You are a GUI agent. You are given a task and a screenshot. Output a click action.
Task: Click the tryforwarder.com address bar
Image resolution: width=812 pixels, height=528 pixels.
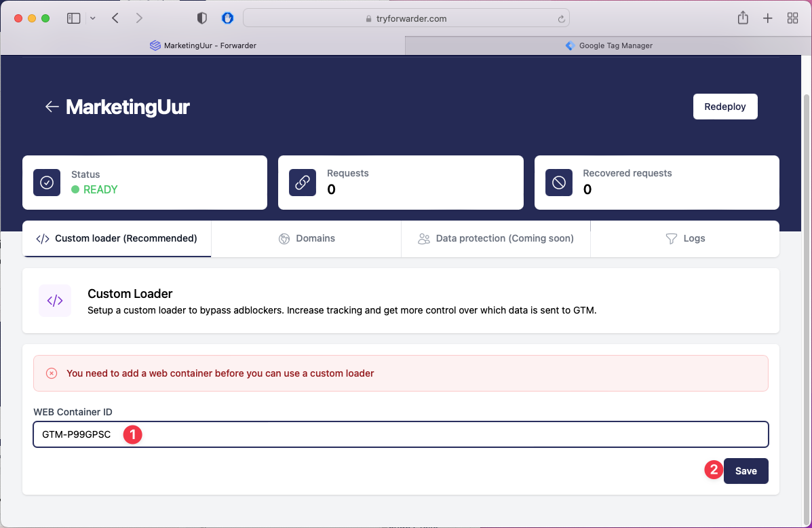coord(406,18)
